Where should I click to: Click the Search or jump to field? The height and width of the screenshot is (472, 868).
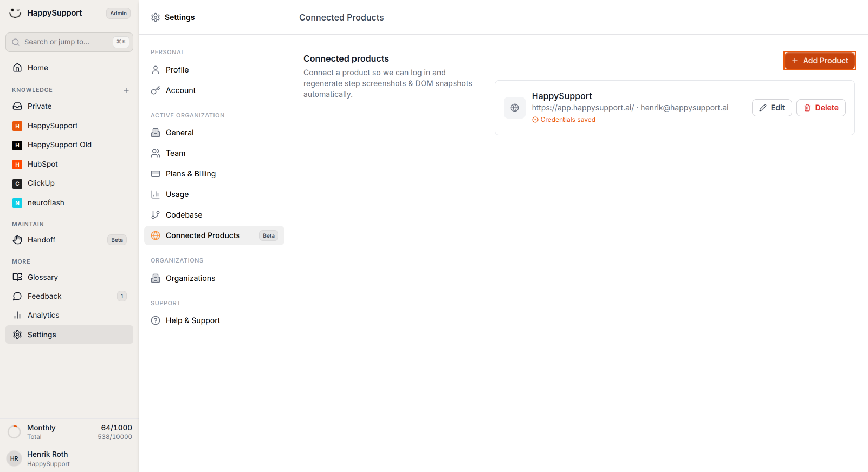(69, 42)
